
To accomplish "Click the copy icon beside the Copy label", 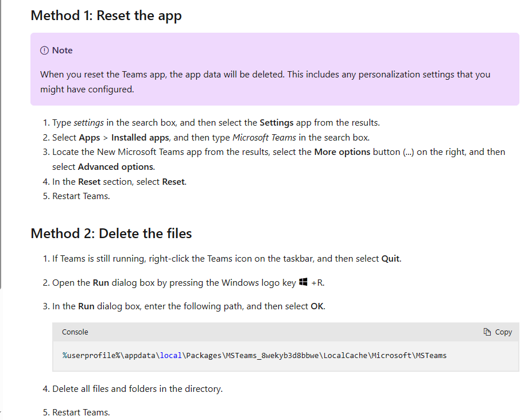I will 487,332.
